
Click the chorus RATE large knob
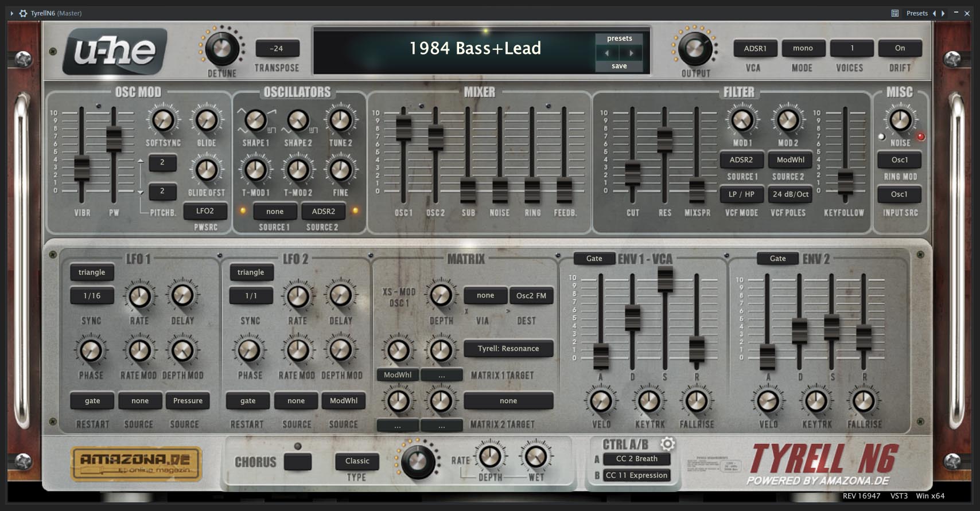(418, 462)
